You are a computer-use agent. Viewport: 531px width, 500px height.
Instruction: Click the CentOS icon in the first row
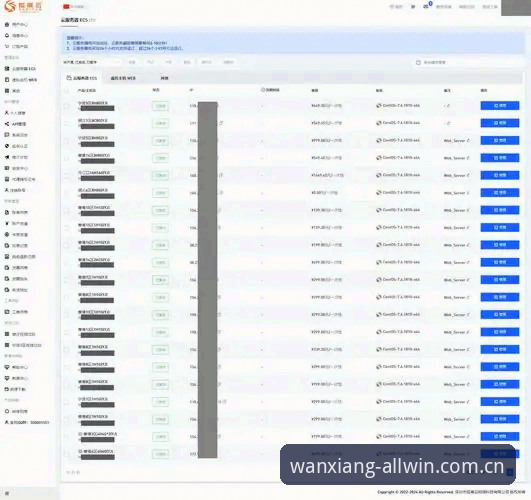(379, 106)
